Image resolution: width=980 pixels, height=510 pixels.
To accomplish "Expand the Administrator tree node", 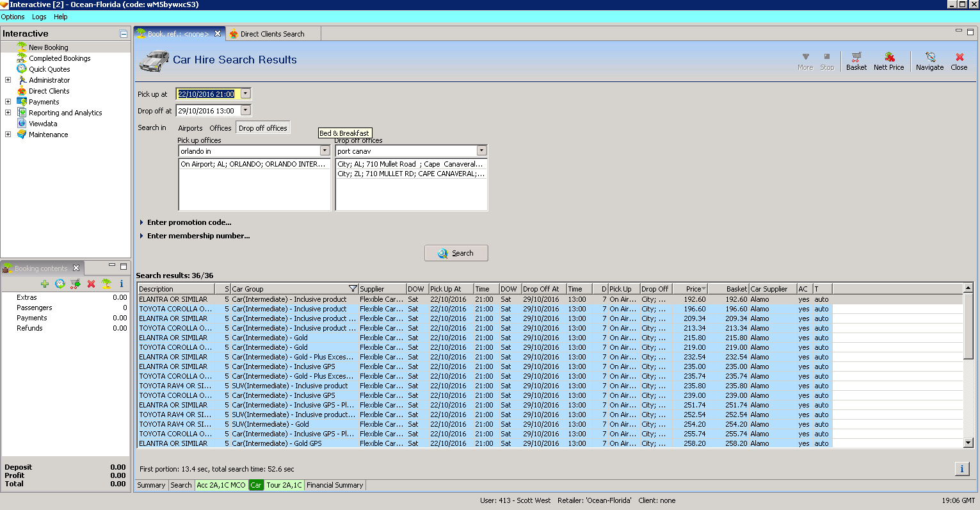I will pos(8,80).
